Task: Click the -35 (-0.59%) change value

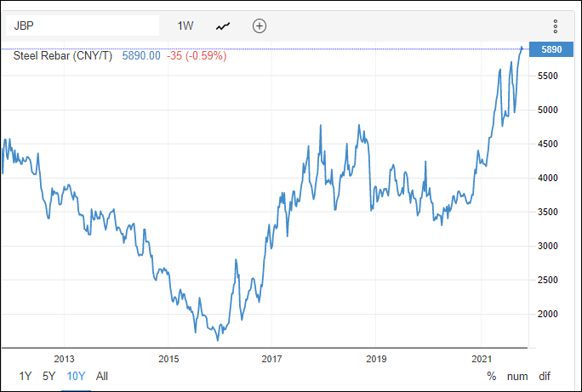Action: 196,55
